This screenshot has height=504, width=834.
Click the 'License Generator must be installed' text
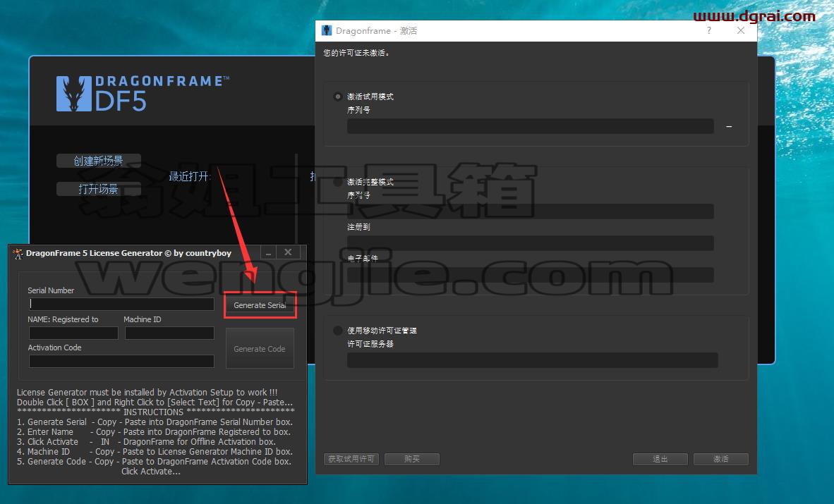click(147, 393)
